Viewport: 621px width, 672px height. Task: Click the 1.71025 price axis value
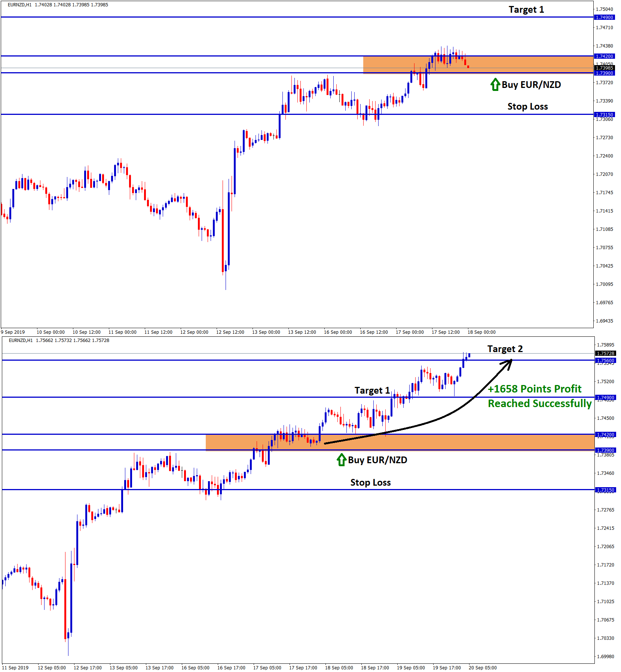click(606, 601)
